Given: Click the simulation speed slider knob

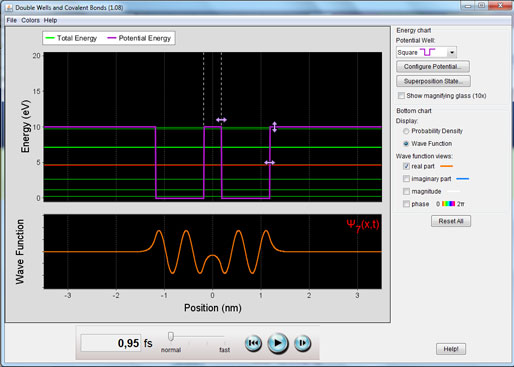Looking at the screenshot, I should 171,336.
